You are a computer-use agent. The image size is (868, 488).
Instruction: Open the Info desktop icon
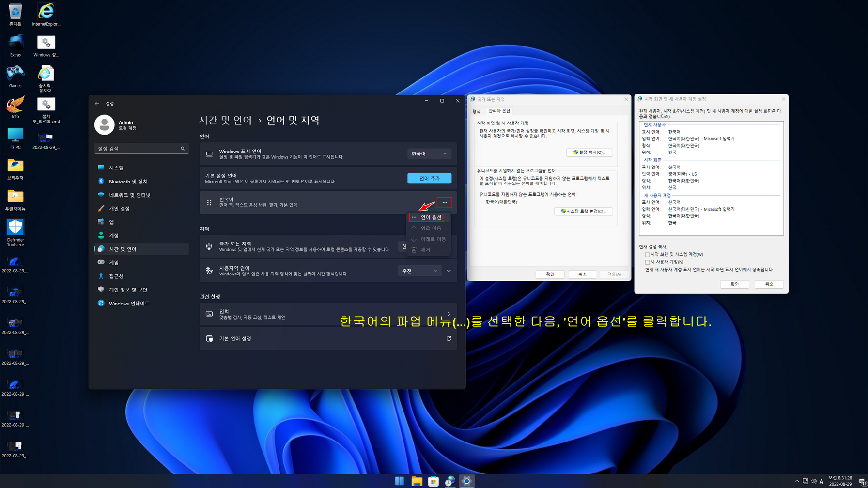point(15,107)
